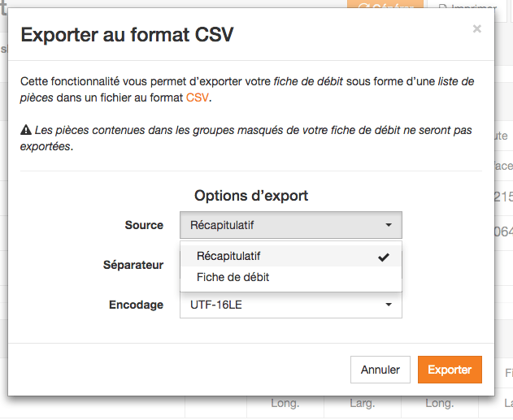Click the Exporter au format CSV title
The height and width of the screenshot is (420, 513).
pos(128,35)
